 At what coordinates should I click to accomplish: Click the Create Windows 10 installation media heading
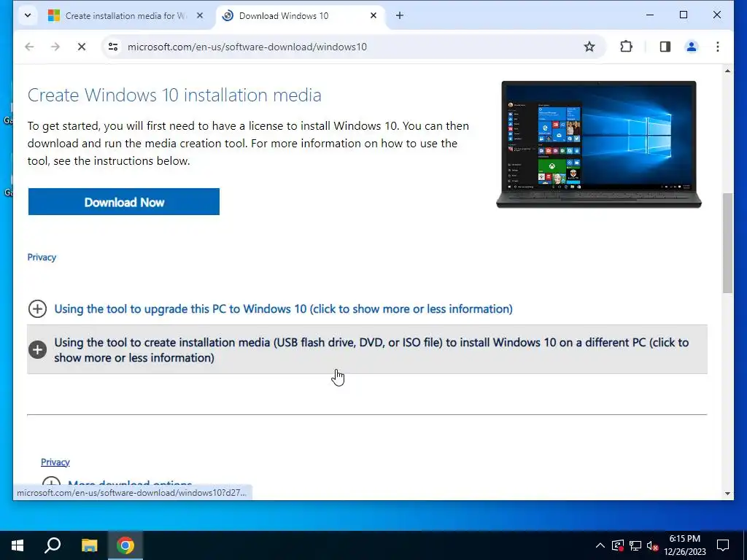pos(174,96)
